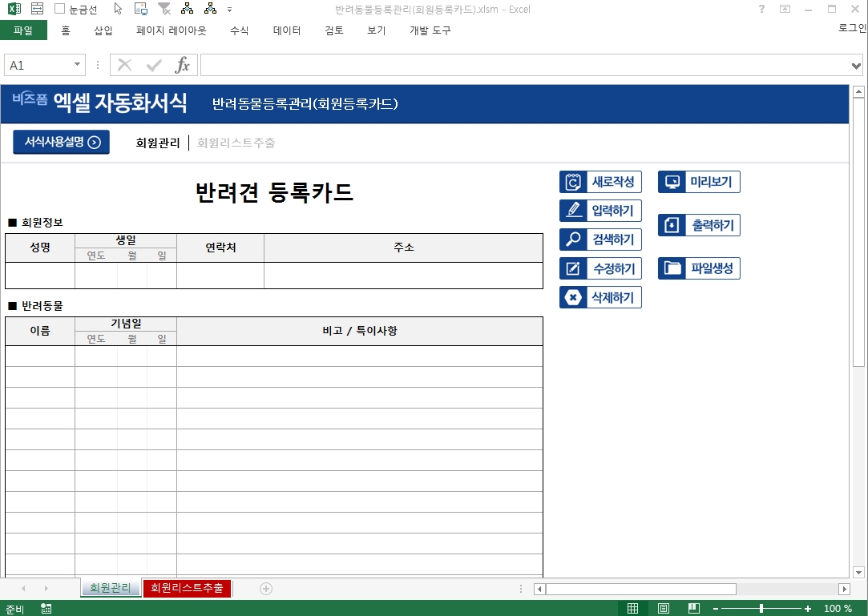Click the first empty 이름 row cell
868x616 pixels.
(x=40, y=356)
